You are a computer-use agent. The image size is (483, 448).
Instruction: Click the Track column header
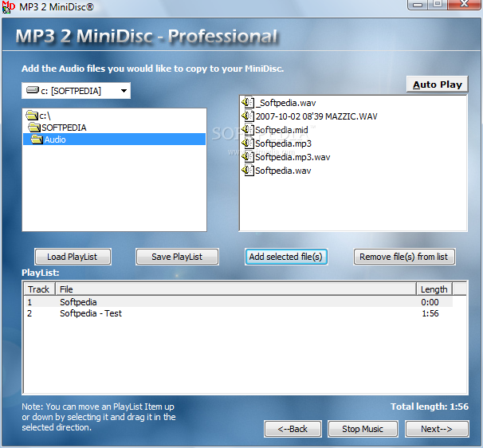click(39, 289)
